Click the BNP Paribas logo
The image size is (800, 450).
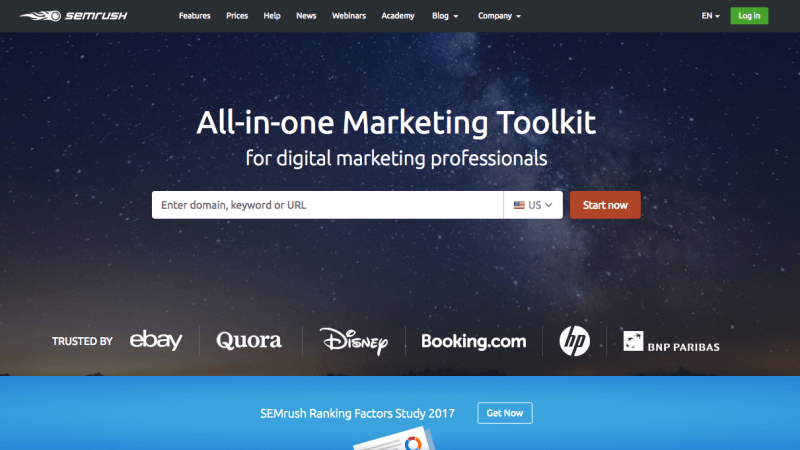click(x=671, y=341)
